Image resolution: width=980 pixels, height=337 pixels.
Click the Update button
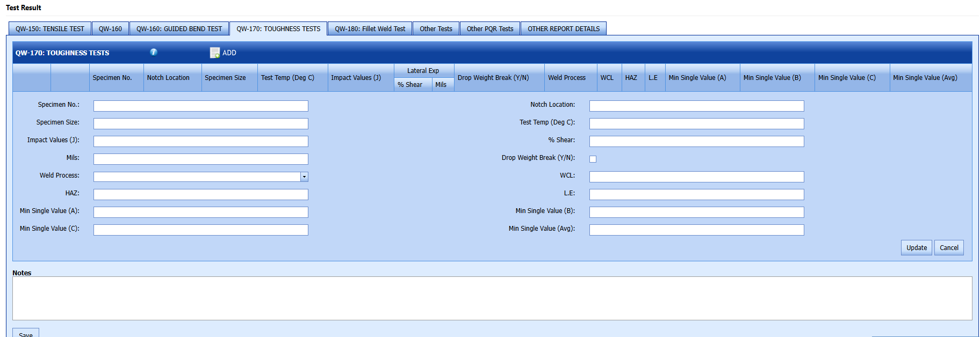[x=916, y=247]
